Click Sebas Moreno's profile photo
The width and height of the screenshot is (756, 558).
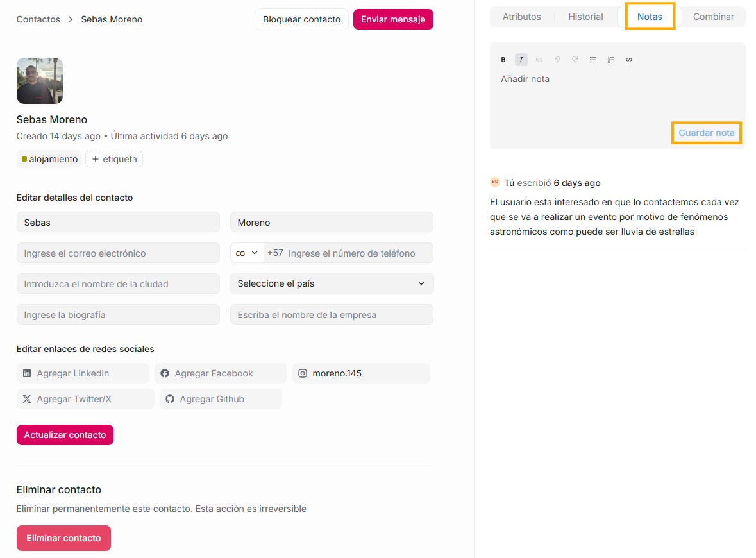[40, 81]
